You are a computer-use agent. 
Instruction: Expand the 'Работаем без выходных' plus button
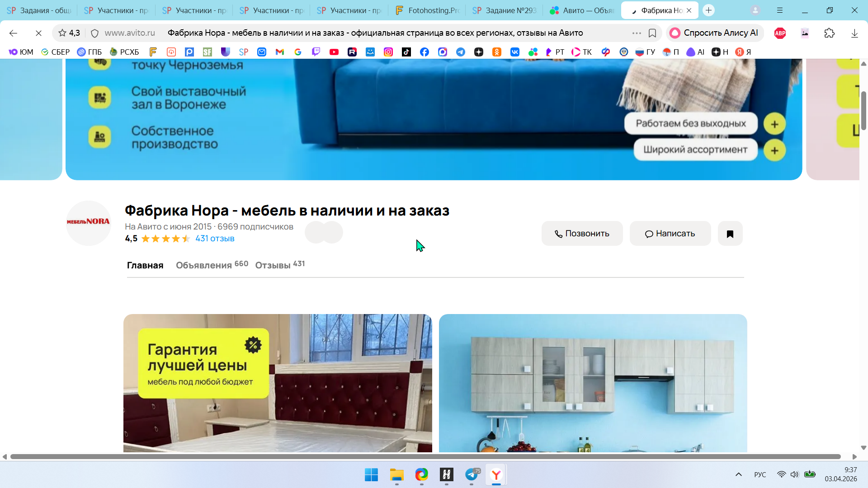pos(774,124)
